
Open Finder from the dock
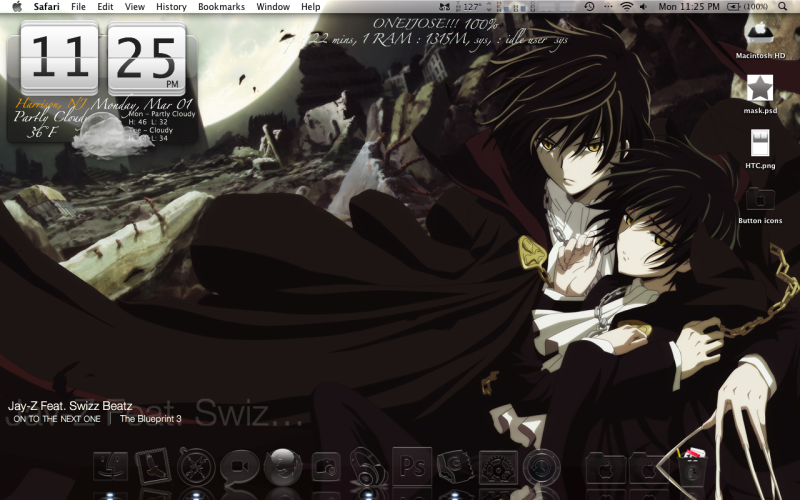tap(110, 466)
